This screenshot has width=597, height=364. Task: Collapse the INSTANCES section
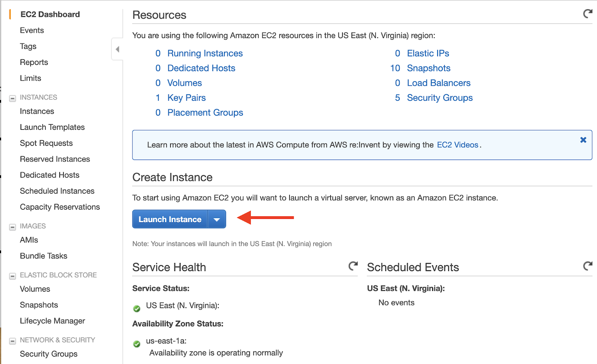click(12, 98)
